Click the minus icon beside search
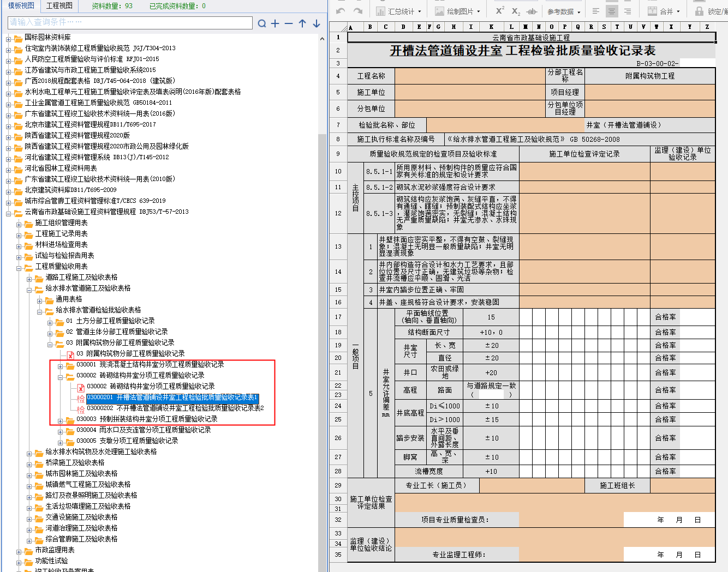This screenshot has height=572, width=728. 289,23
